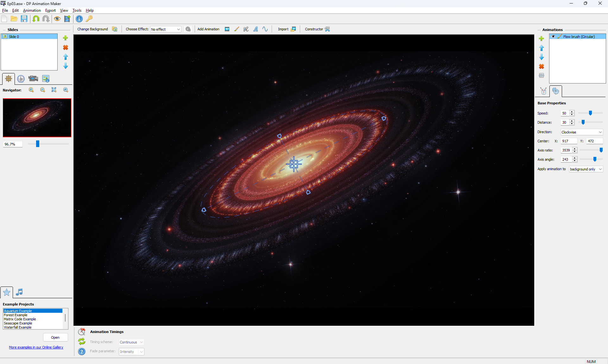
Task: Open More examples in Online Gallery link
Action: [x=36, y=347]
